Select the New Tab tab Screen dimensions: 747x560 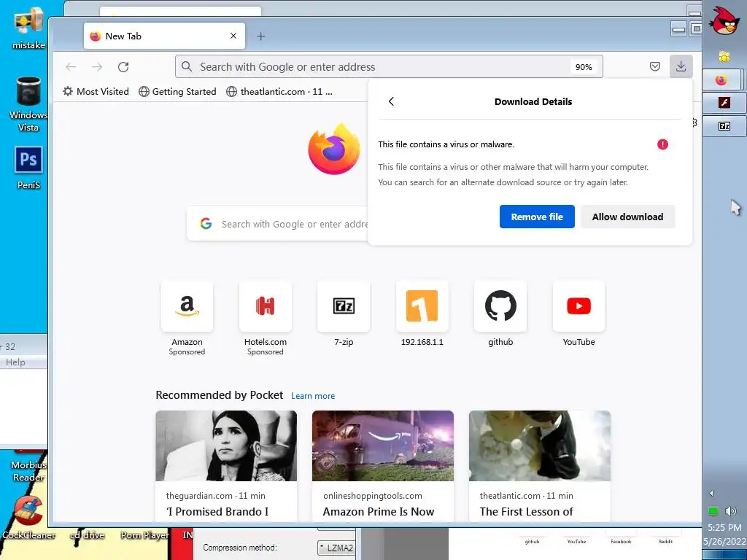point(164,36)
